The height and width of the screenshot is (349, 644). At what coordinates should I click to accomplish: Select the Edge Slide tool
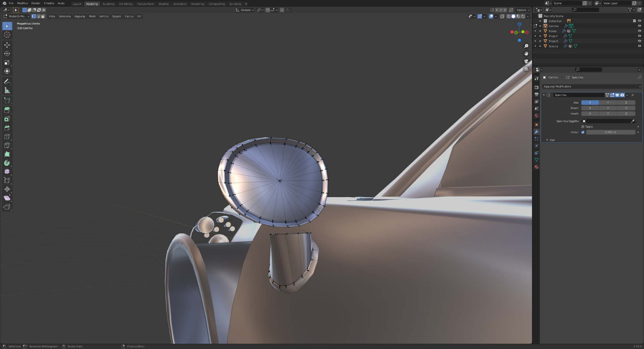pyautogui.click(x=7, y=180)
